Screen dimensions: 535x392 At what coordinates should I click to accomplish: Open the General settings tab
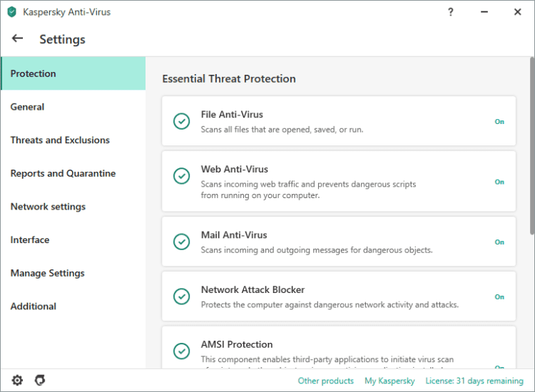[x=27, y=107]
